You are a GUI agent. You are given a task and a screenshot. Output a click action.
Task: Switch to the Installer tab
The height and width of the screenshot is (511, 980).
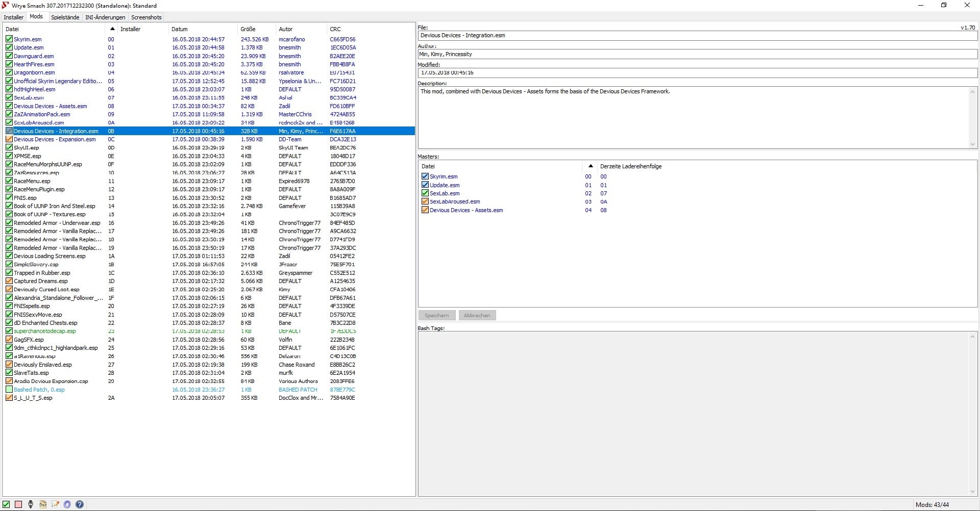pyautogui.click(x=14, y=17)
